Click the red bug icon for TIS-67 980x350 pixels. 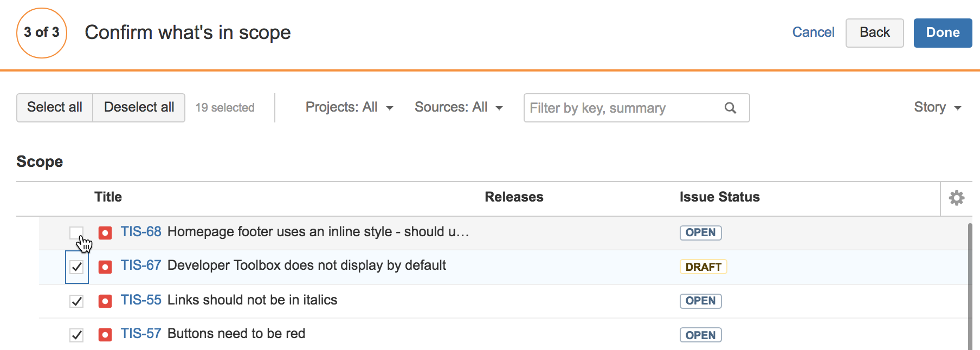tap(105, 267)
